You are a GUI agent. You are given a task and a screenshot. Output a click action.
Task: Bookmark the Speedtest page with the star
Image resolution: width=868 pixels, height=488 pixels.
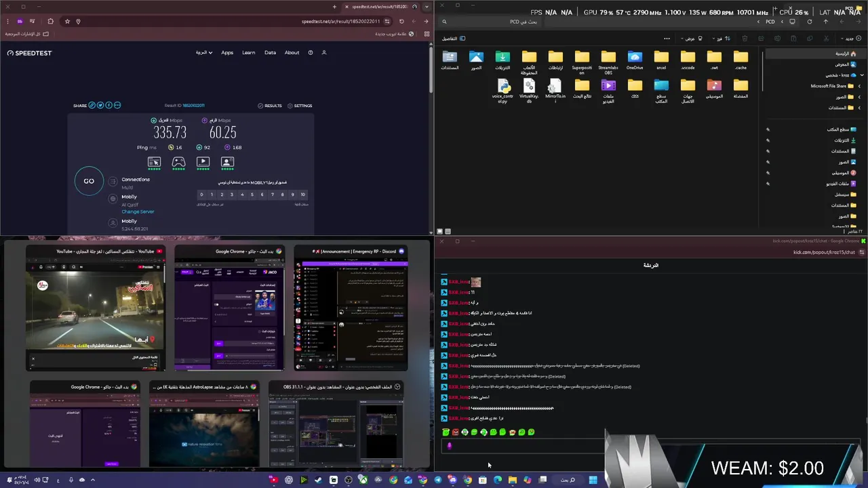[x=67, y=21]
